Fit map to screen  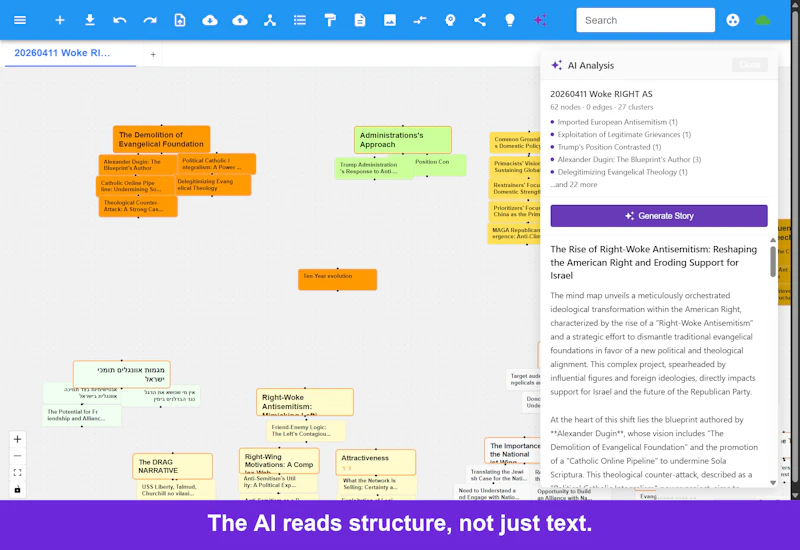point(17,472)
